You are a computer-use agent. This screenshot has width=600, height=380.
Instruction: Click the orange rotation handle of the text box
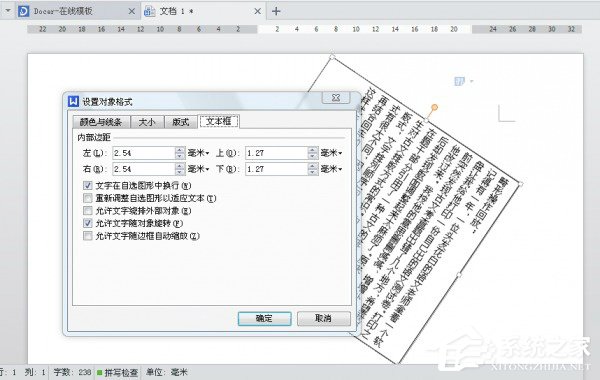pyautogui.click(x=434, y=107)
